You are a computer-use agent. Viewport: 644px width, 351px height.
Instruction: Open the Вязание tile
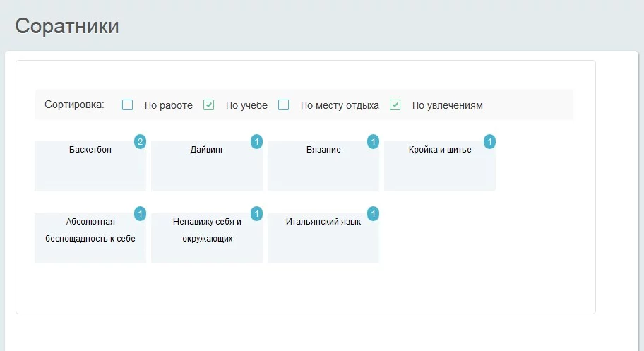[x=323, y=167]
